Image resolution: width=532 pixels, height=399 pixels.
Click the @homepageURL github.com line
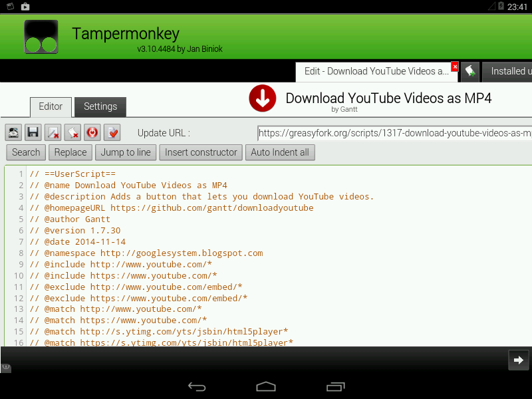point(172,207)
